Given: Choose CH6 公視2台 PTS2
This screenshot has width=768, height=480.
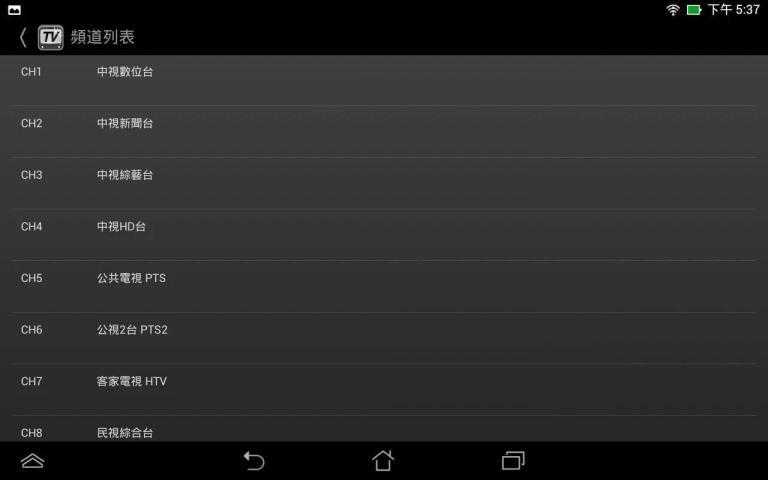Looking at the screenshot, I should (x=384, y=338).
